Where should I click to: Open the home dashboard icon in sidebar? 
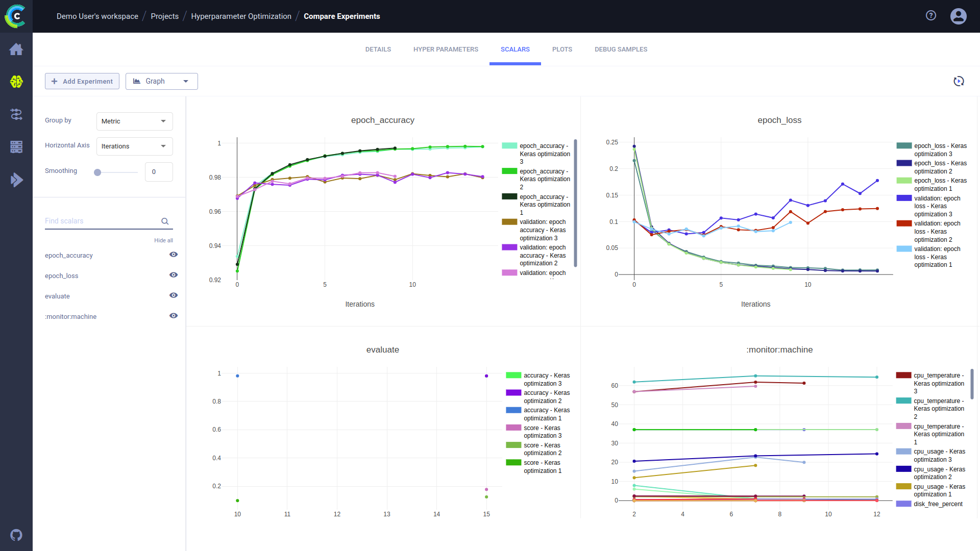tap(16, 49)
